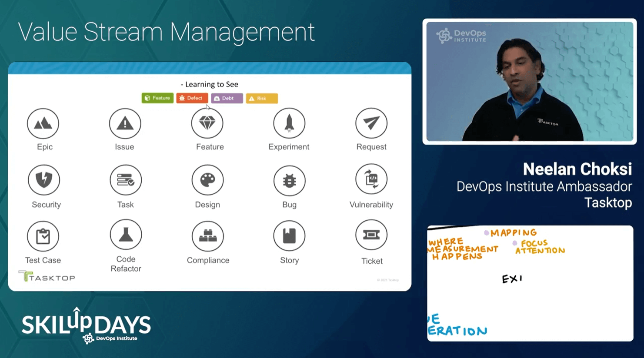
Task: Click the Ticket stub icon
Action: [x=371, y=235]
